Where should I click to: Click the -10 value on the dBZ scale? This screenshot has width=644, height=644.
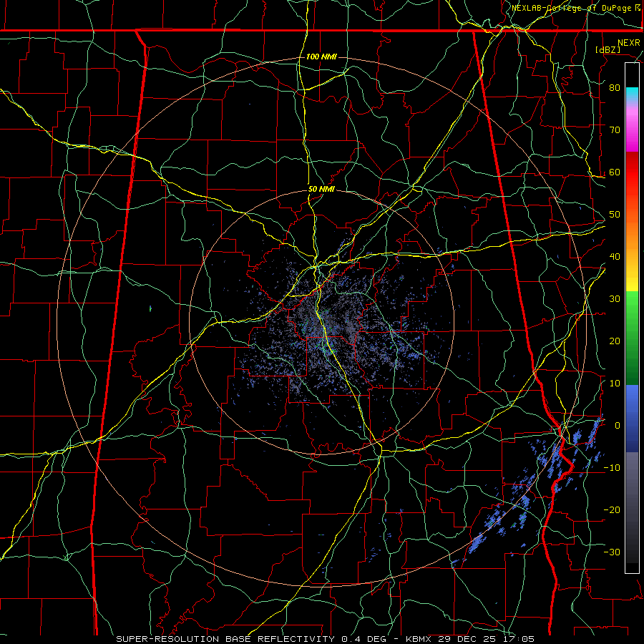tap(612, 468)
